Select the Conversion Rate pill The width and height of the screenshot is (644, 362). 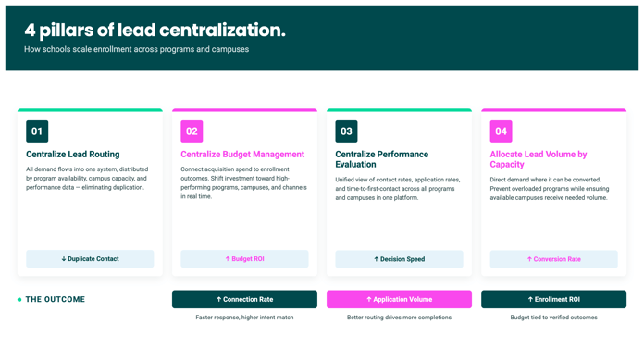click(553, 259)
